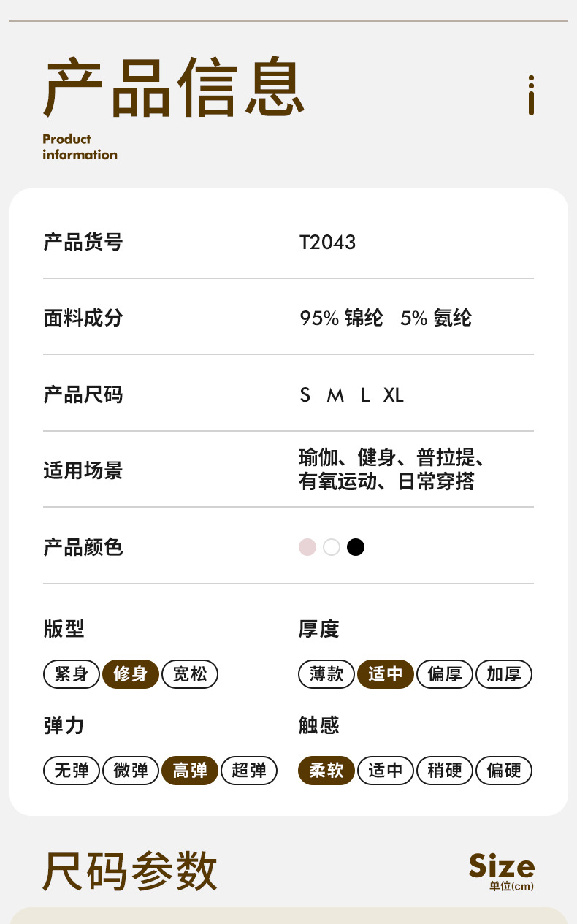Pick 高弹 elasticity option
The width and height of the screenshot is (577, 924).
point(190,771)
